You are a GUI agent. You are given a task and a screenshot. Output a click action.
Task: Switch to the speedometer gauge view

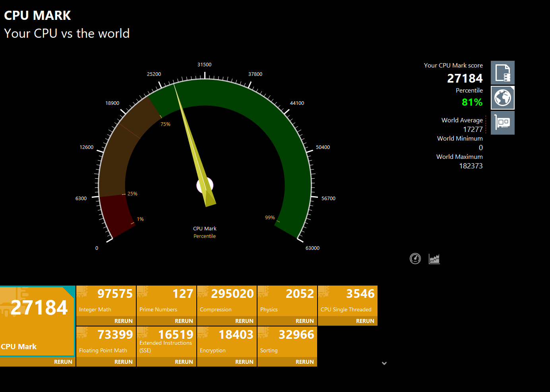[x=415, y=259]
